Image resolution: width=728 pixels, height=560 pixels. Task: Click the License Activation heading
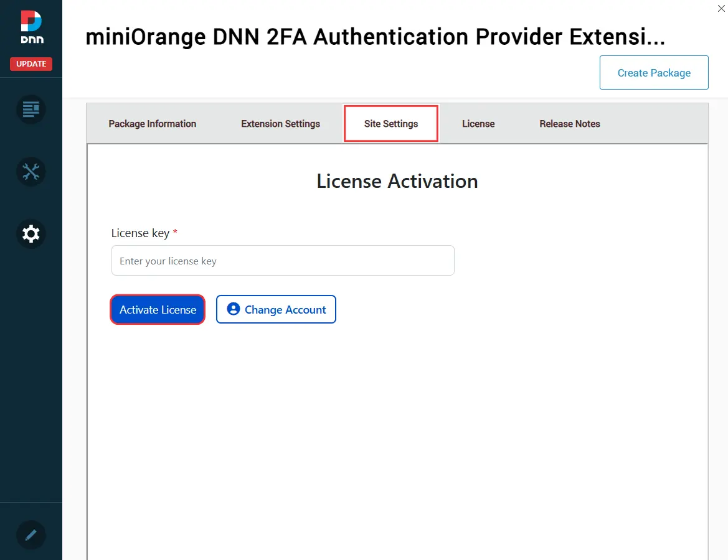(x=397, y=181)
